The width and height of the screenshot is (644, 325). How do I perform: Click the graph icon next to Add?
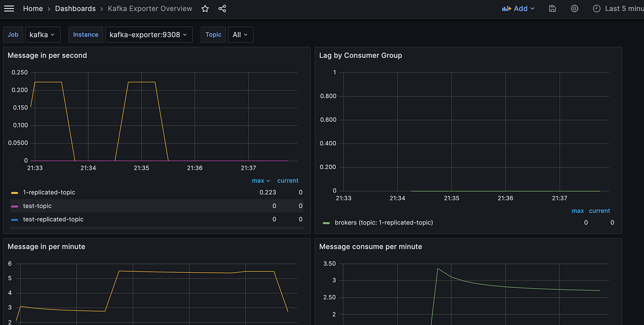tap(506, 9)
